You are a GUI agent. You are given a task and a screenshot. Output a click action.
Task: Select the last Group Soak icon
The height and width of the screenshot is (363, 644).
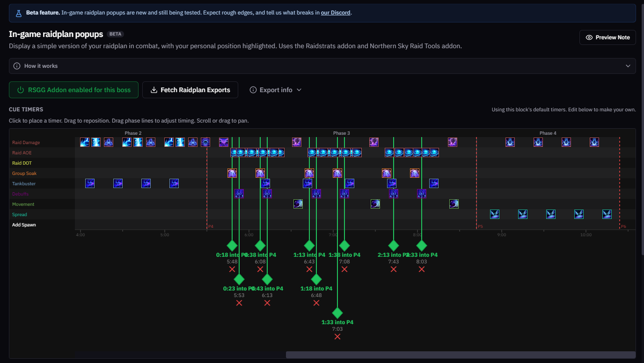point(415,173)
